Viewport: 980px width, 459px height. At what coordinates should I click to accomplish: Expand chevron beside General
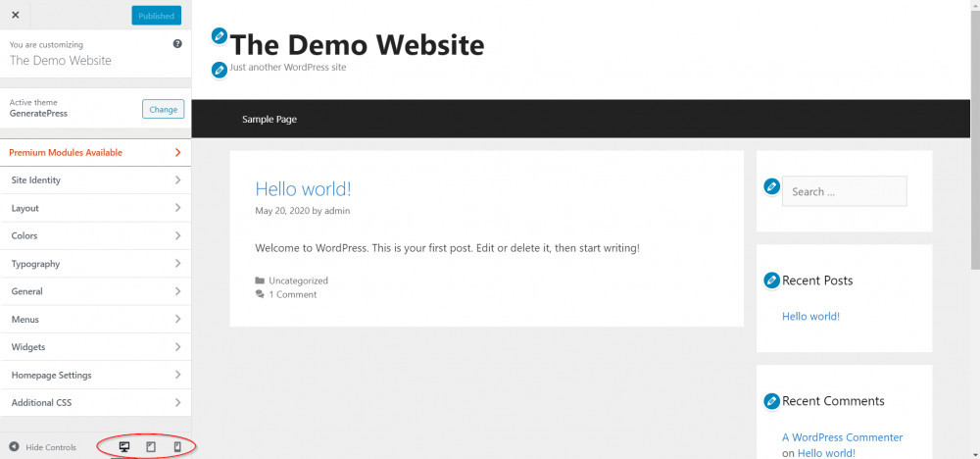(x=178, y=291)
